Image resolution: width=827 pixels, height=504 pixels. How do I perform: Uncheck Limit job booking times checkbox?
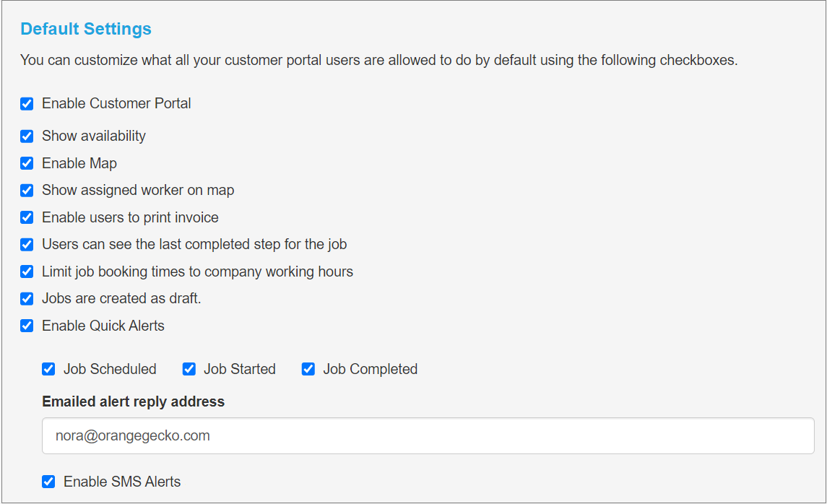[27, 271]
